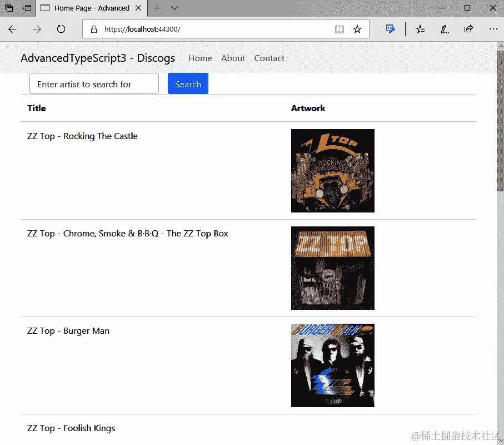The width and height of the screenshot is (504, 445).
Task: Go forward in browser history
Action: 37,29
